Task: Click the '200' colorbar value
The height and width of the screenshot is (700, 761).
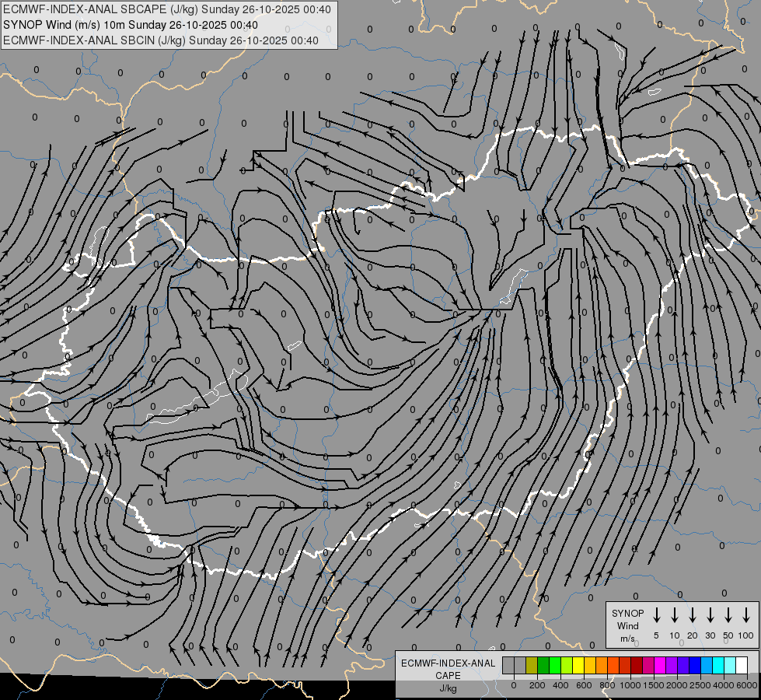Action: 537,685
